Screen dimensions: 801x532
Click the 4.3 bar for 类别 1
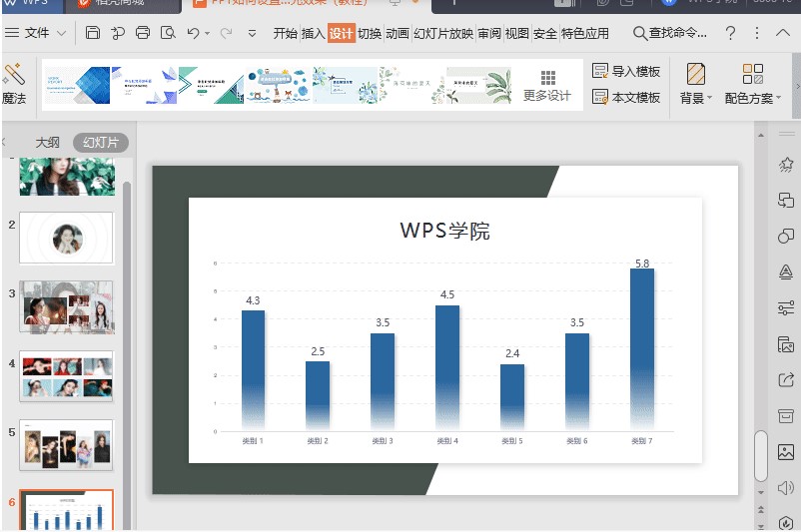coord(253,370)
